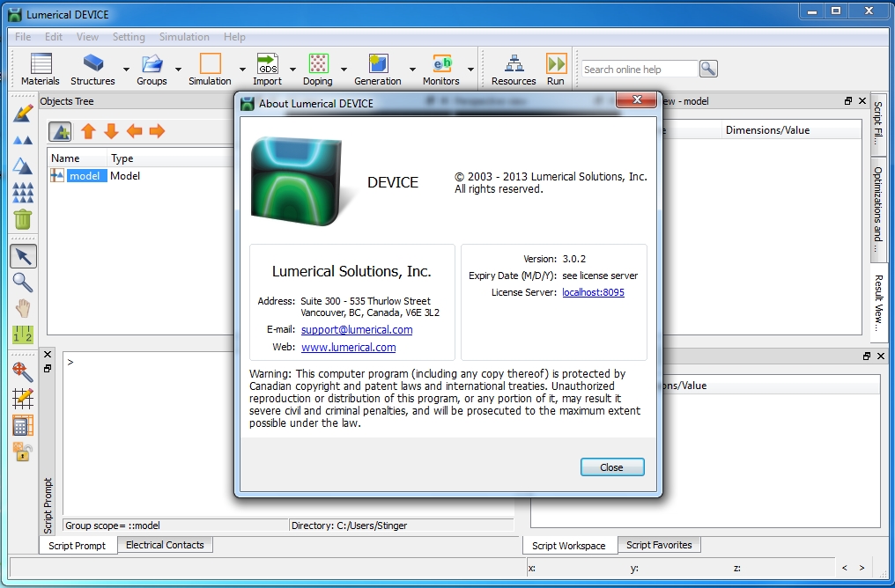This screenshot has height=588, width=895.
Task: Select the arrow pointer tool
Action: coord(24,256)
